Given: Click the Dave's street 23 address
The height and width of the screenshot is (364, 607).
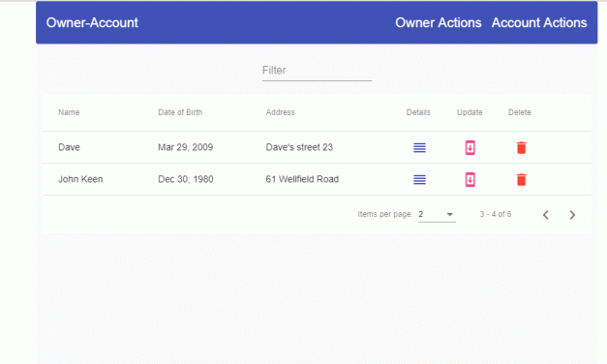Looking at the screenshot, I should (299, 147).
